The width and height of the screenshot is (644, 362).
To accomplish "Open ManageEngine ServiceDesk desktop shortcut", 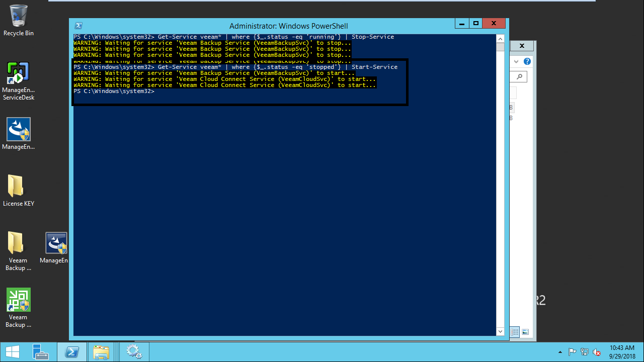I will pyautogui.click(x=18, y=73).
